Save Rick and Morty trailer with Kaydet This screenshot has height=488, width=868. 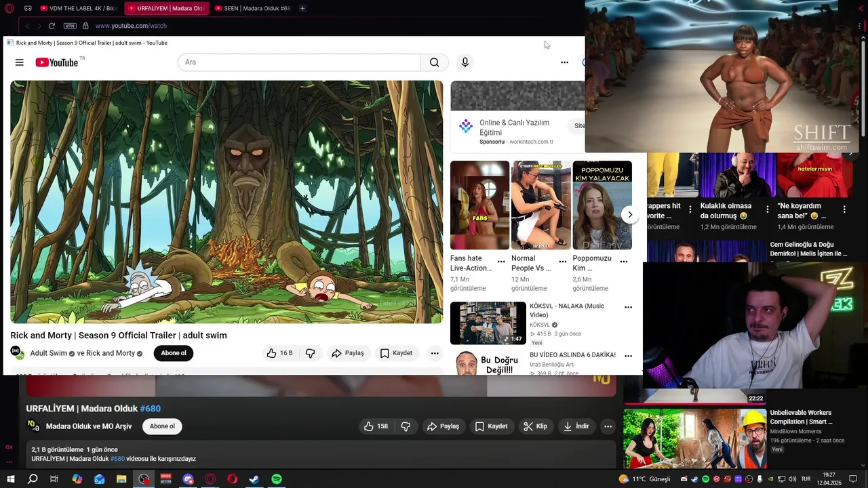pos(396,353)
